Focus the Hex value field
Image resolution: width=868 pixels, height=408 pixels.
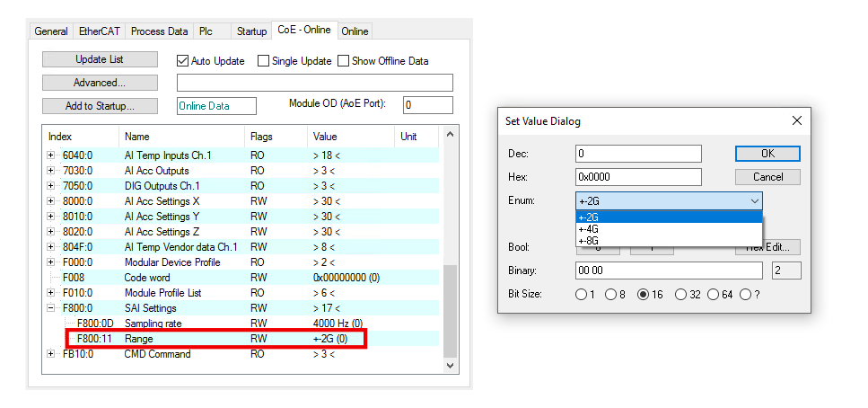638,177
